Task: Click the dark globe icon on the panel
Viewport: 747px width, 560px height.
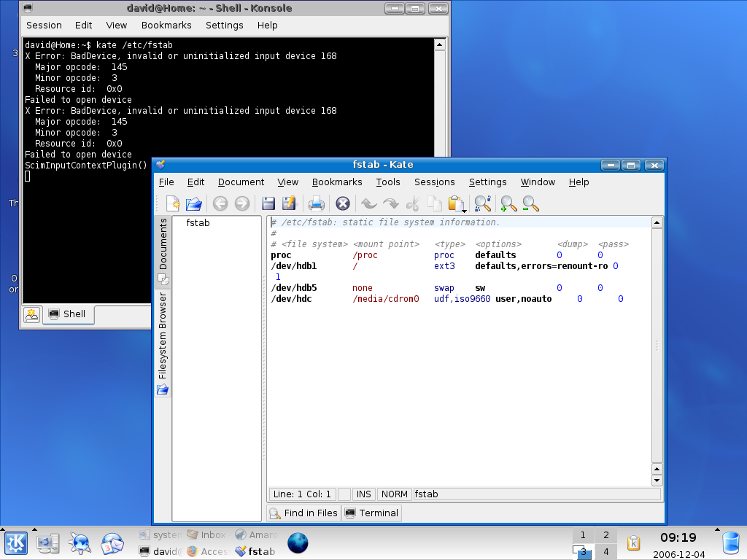Action: 298,542
